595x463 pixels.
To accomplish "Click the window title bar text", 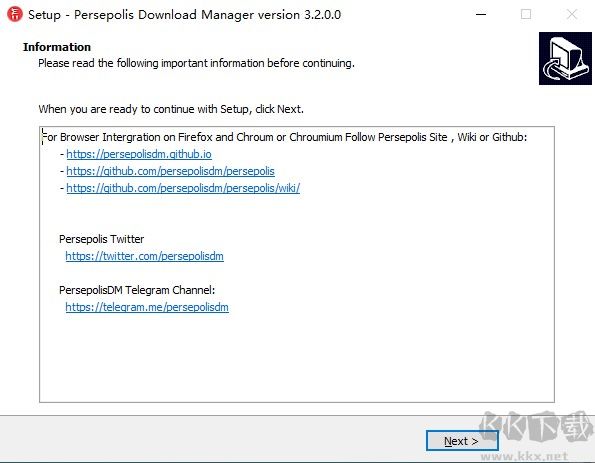I will click(184, 15).
